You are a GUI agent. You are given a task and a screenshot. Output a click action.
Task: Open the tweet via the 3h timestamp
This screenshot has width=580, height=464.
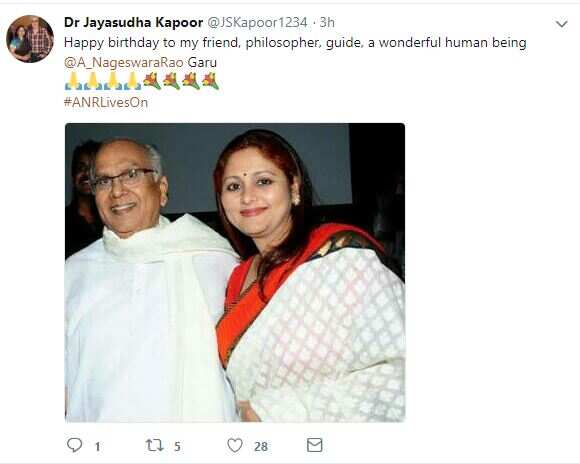tap(327, 23)
